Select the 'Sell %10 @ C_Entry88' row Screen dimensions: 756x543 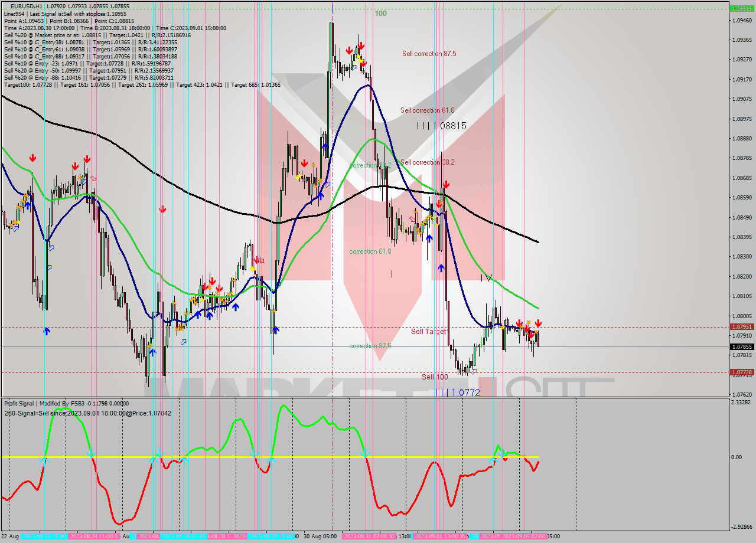click(x=90, y=56)
